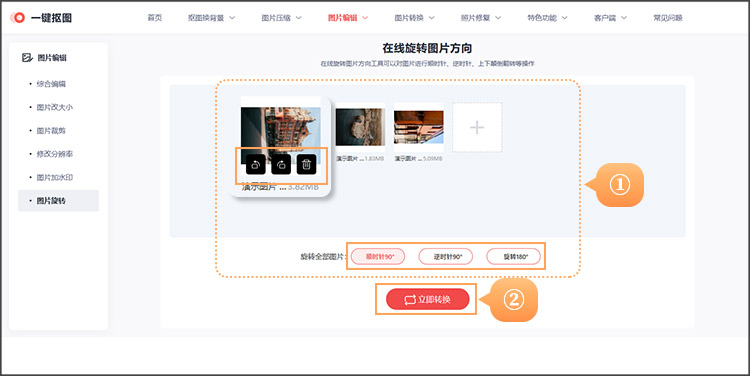Choose 顺时针90° for all images

click(378, 257)
